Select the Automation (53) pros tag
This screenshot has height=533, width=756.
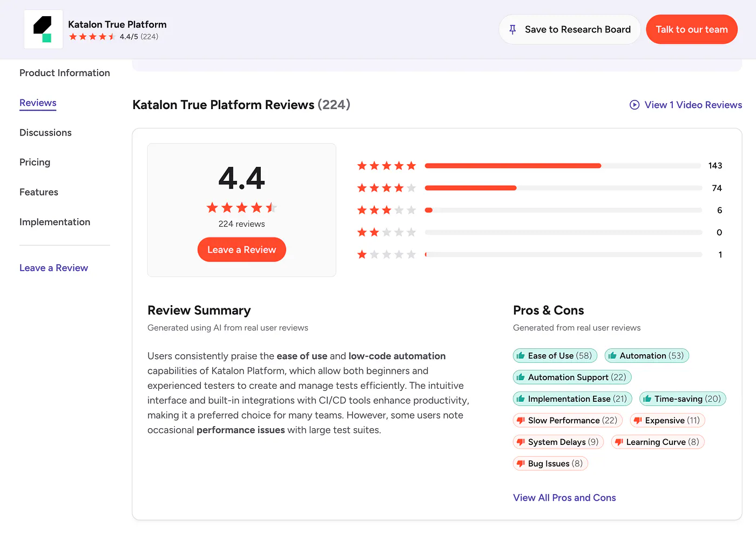646,355
